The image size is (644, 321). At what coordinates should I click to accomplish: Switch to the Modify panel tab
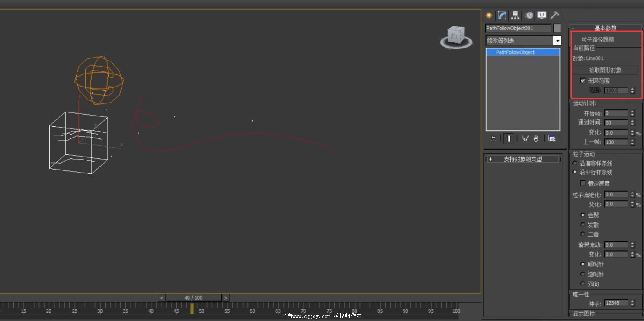502,15
